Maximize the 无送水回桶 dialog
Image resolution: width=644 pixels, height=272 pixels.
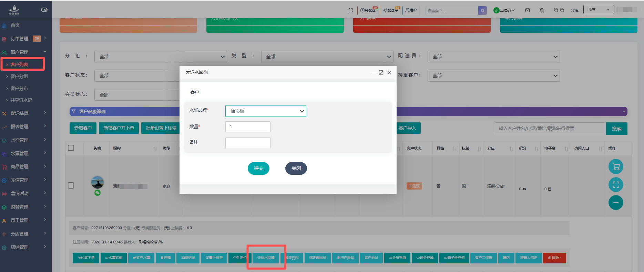381,72
